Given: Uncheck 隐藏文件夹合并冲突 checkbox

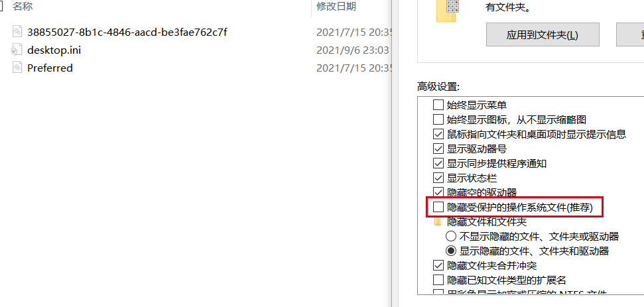Looking at the screenshot, I should point(438,265).
